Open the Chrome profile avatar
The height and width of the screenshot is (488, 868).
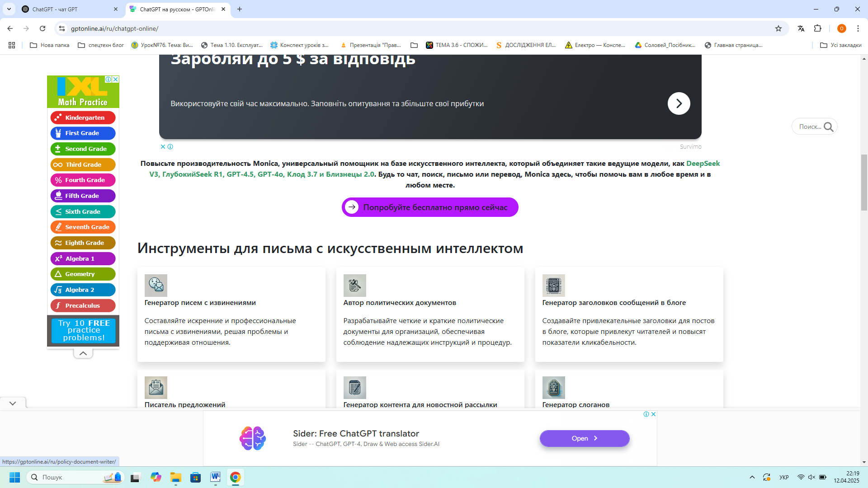842,28
